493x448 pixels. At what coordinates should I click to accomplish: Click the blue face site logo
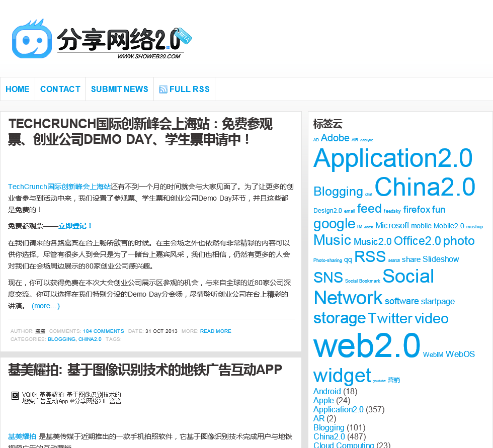click(x=32, y=39)
